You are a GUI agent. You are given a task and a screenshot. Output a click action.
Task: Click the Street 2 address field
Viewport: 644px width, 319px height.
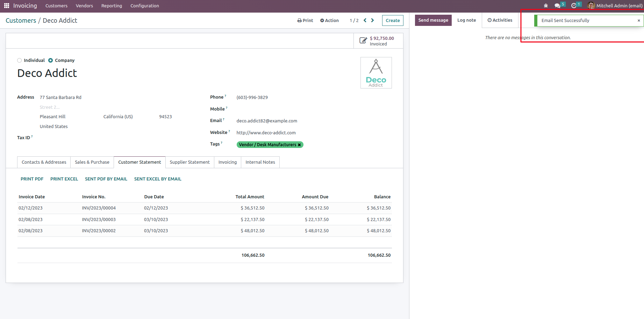click(50, 107)
